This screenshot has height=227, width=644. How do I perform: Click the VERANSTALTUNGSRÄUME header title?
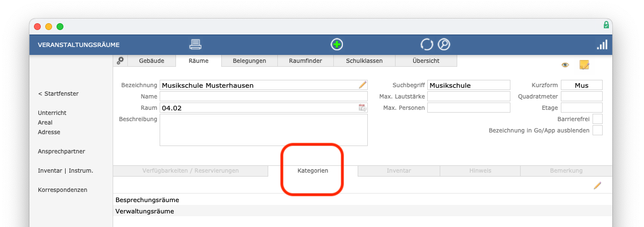79,45
